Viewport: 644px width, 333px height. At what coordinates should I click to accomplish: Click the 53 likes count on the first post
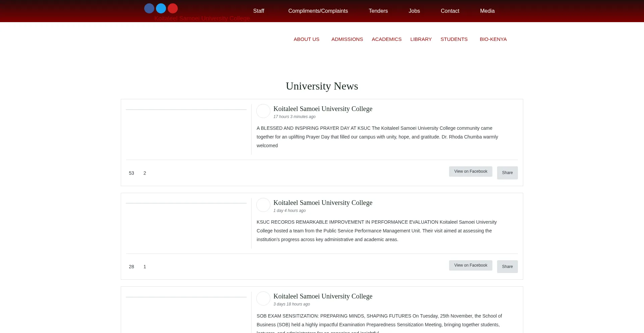(131, 173)
